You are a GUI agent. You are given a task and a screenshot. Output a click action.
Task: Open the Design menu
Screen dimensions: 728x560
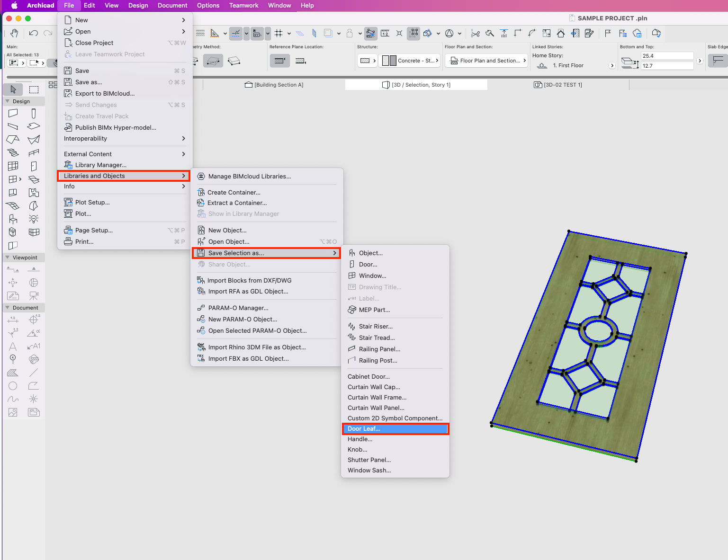pos(138,5)
